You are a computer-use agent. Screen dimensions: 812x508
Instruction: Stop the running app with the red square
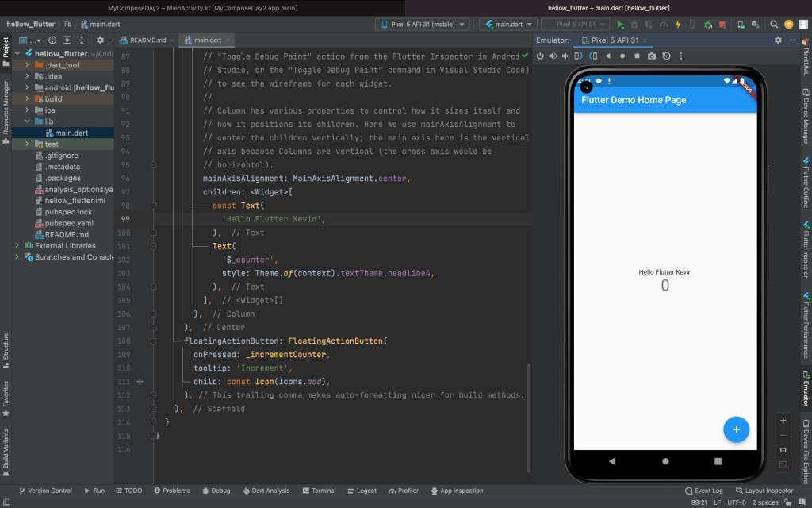722,25
